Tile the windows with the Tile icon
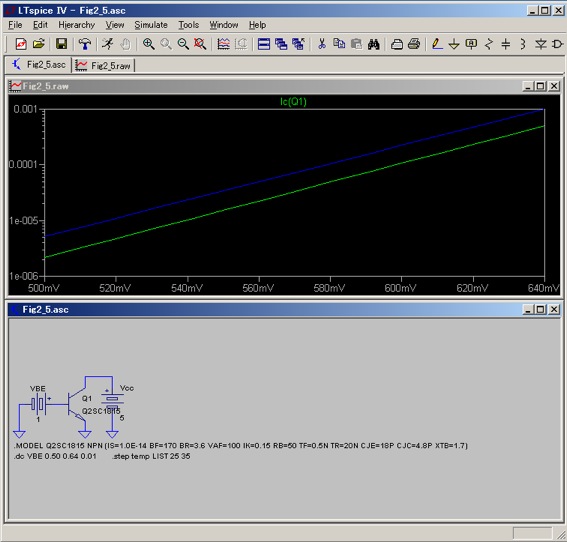 tap(264, 44)
